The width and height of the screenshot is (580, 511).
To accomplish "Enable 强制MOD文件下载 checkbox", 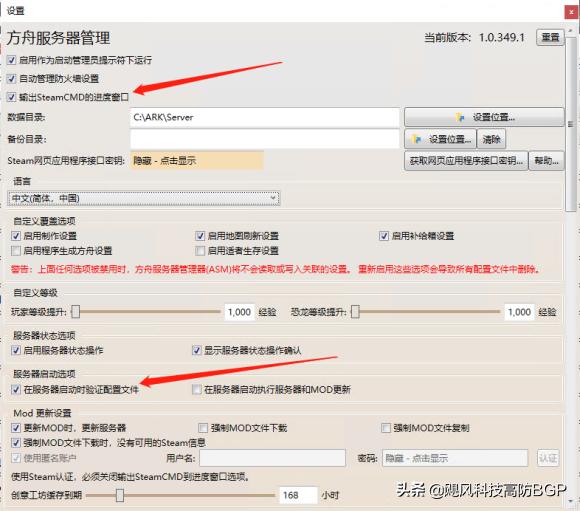I will pos(203,428).
